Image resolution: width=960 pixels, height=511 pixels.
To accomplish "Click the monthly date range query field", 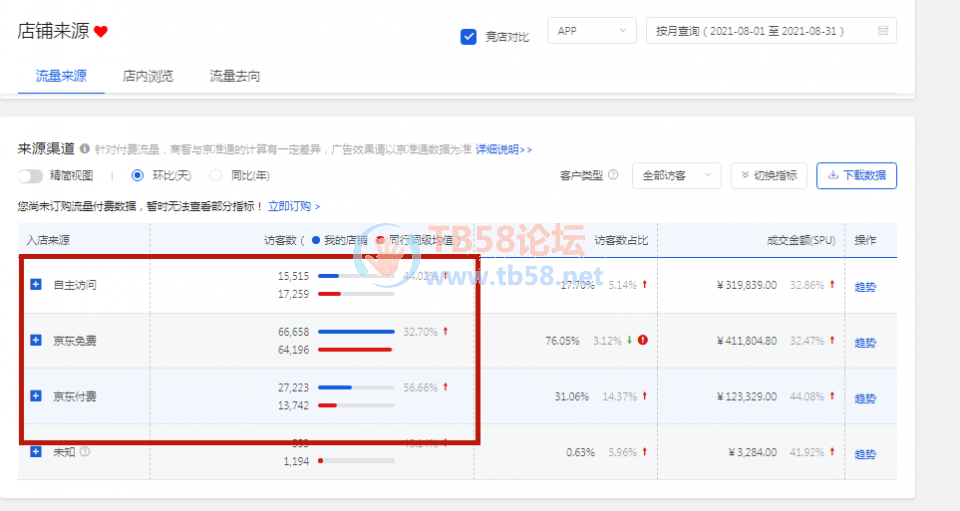I will 771,31.
